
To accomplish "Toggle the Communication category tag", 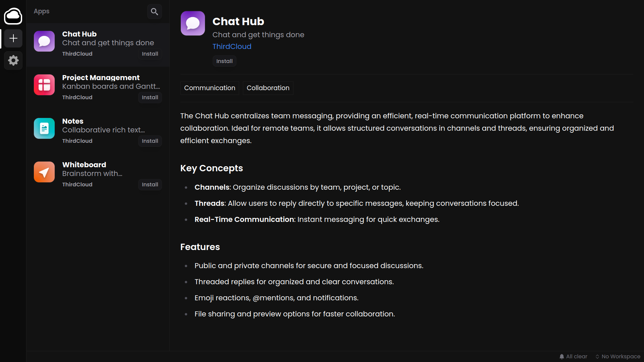I will (209, 88).
